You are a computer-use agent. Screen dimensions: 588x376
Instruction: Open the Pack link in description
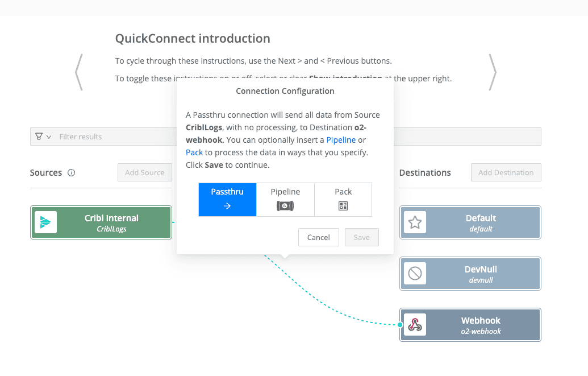coord(194,152)
